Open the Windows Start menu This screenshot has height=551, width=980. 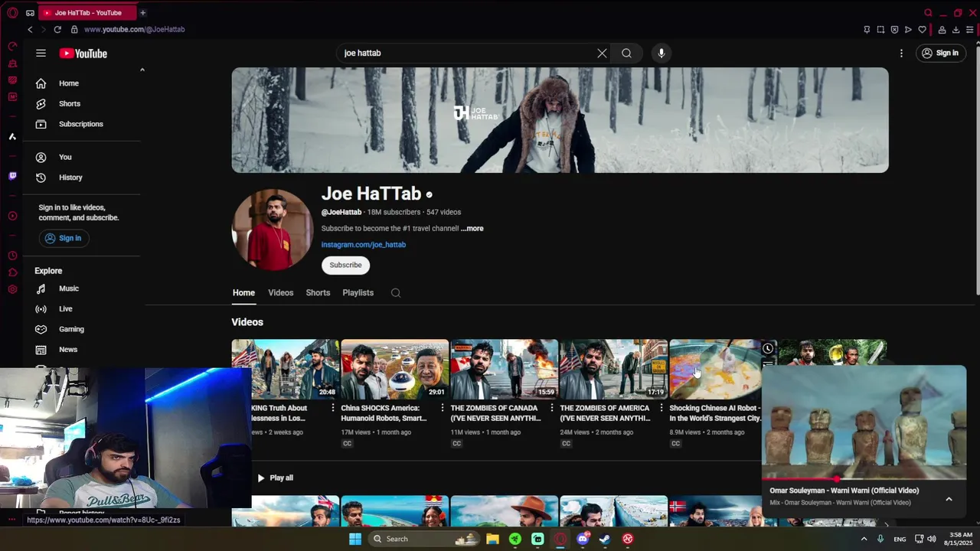(x=355, y=539)
